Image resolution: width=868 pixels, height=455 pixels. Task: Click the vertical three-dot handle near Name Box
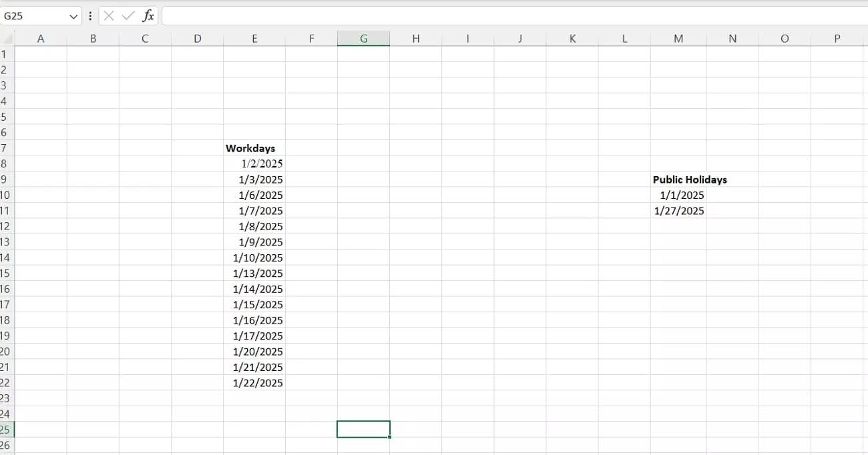click(x=89, y=15)
